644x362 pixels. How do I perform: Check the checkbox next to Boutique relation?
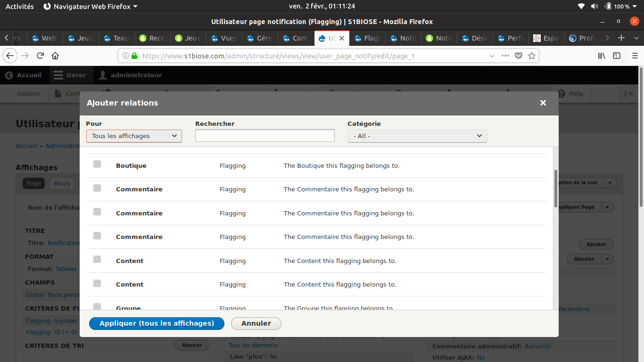[x=97, y=165]
